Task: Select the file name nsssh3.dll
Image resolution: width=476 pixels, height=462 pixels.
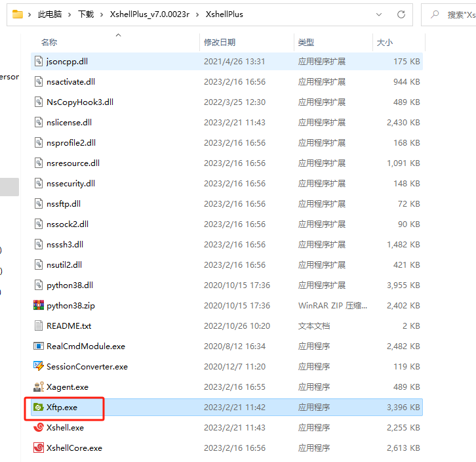Action: coord(65,245)
